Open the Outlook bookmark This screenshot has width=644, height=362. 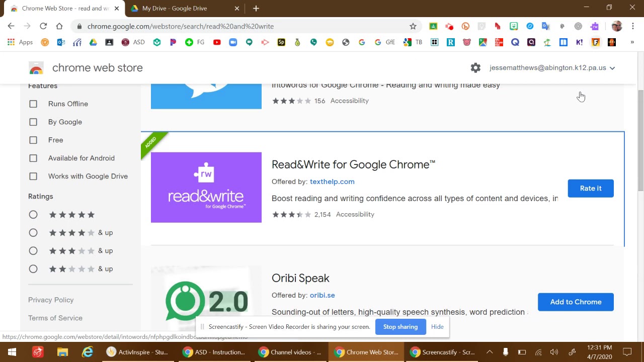61,42
